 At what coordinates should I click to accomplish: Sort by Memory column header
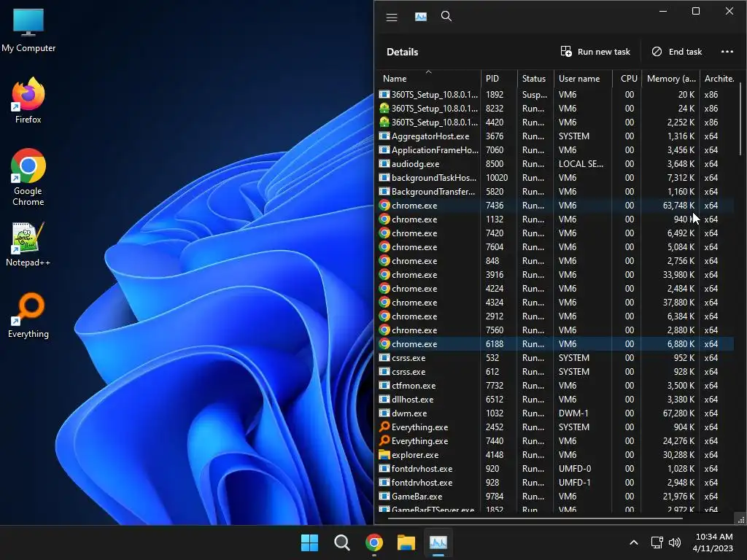coord(670,79)
